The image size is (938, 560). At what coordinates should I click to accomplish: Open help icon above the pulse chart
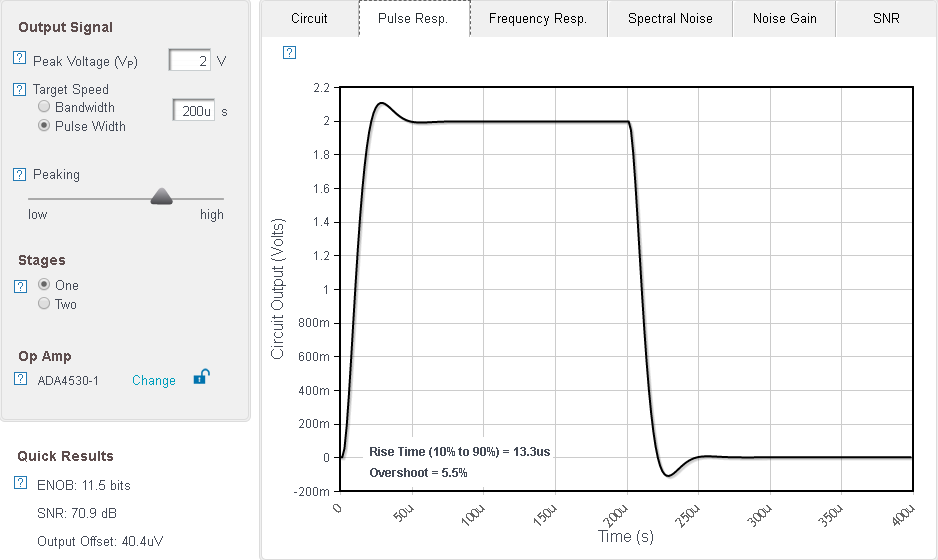pyautogui.click(x=289, y=52)
